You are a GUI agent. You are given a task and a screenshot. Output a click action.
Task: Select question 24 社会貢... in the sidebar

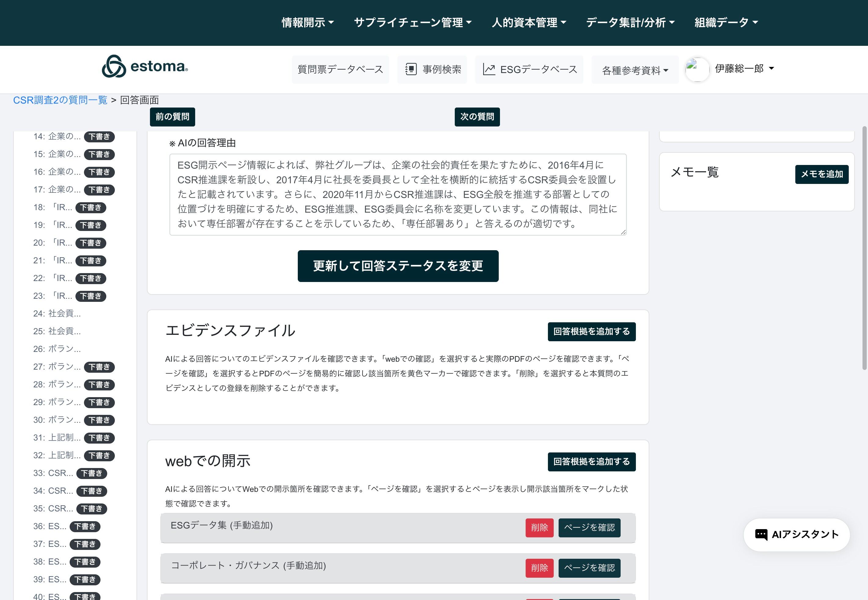57,313
